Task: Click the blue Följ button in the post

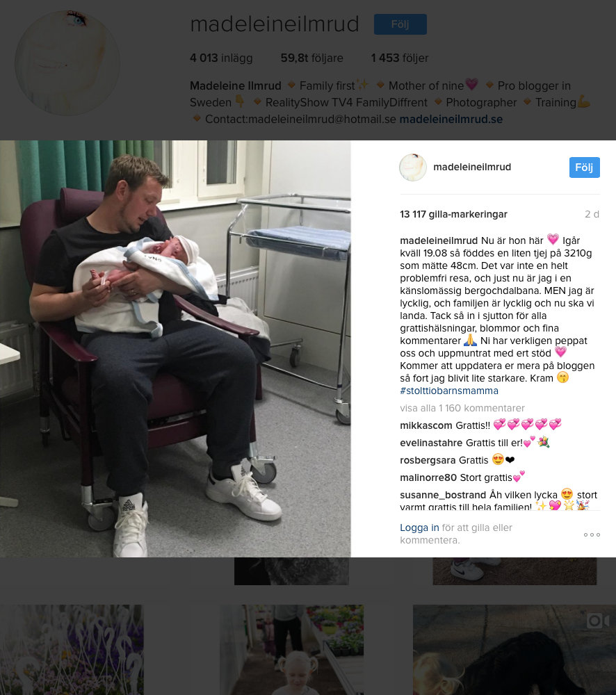Action: [x=584, y=167]
